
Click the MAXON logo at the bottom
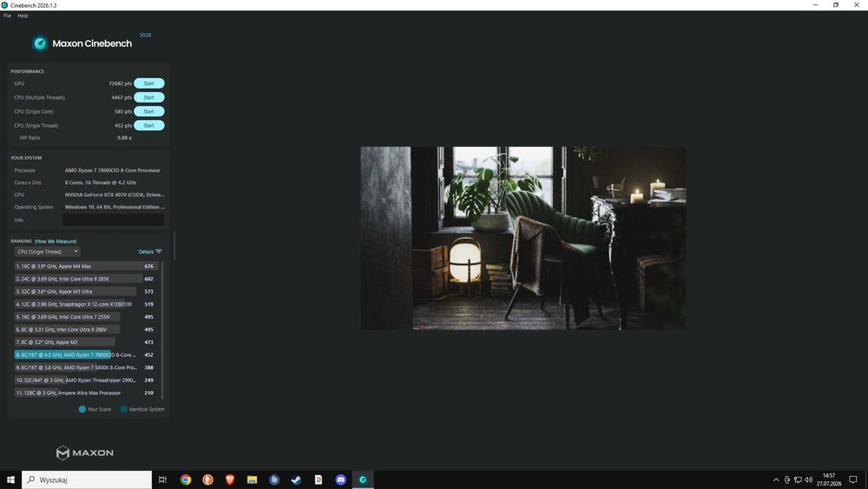pyautogui.click(x=85, y=453)
